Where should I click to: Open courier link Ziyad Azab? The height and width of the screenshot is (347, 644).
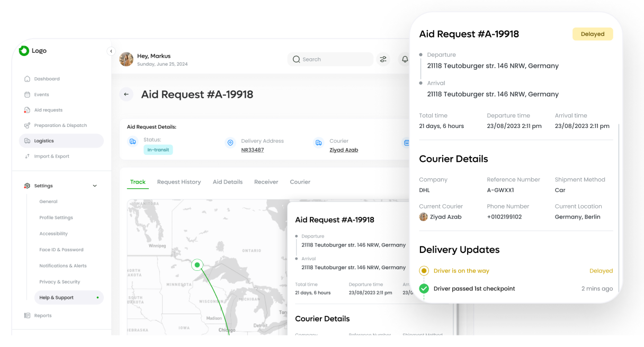pyautogui.click(x=344, y=150)
